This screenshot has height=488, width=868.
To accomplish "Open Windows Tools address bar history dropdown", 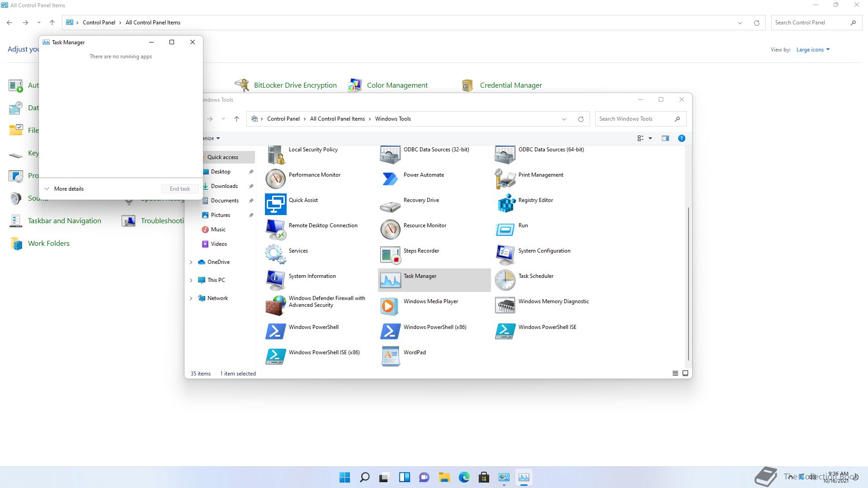I will (564, 119).
